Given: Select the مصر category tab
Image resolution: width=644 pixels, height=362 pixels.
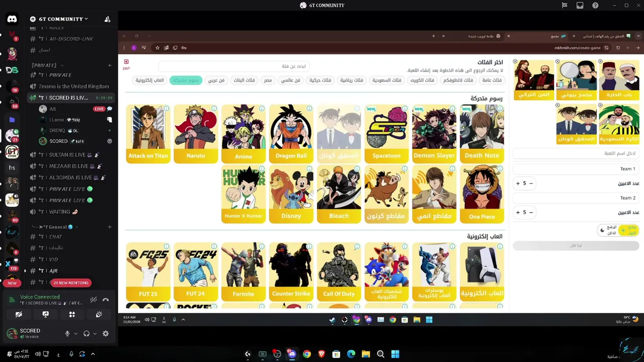Looking at the screenshot, I should pyautogui.click(x=268, y=80).
